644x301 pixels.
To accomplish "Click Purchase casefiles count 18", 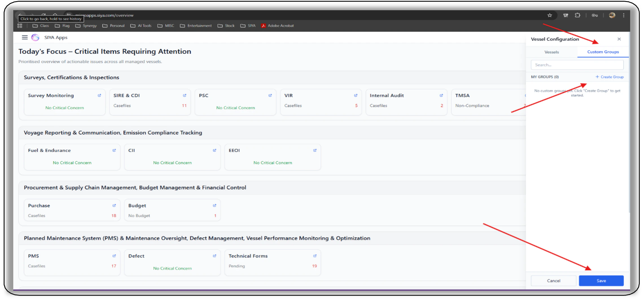I will click(114, 216).
